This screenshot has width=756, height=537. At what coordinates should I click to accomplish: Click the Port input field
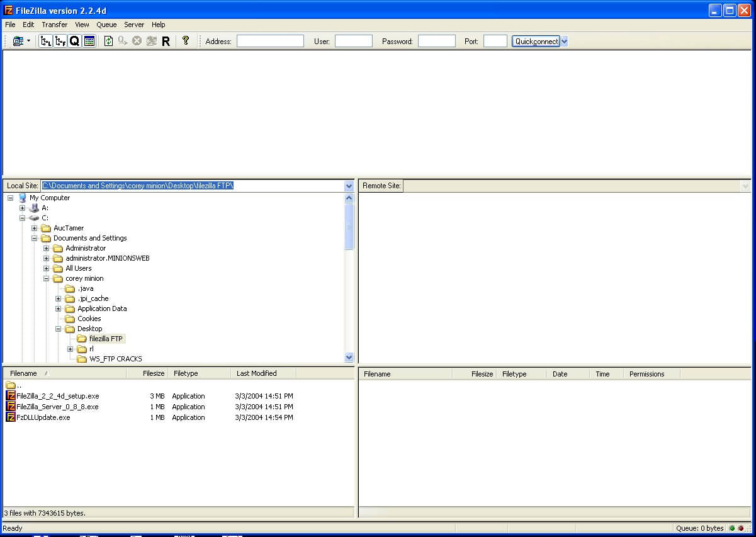[495, 41]
